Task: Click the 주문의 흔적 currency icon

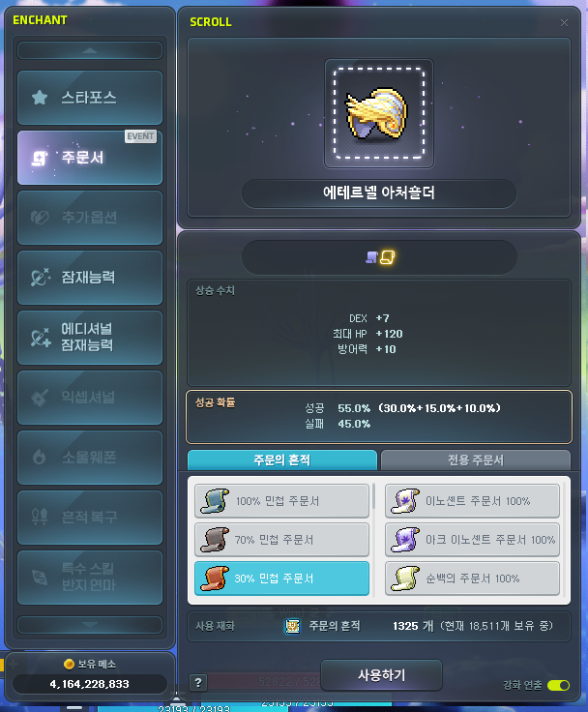Action: pyautogui.click(x=292, y=626)
